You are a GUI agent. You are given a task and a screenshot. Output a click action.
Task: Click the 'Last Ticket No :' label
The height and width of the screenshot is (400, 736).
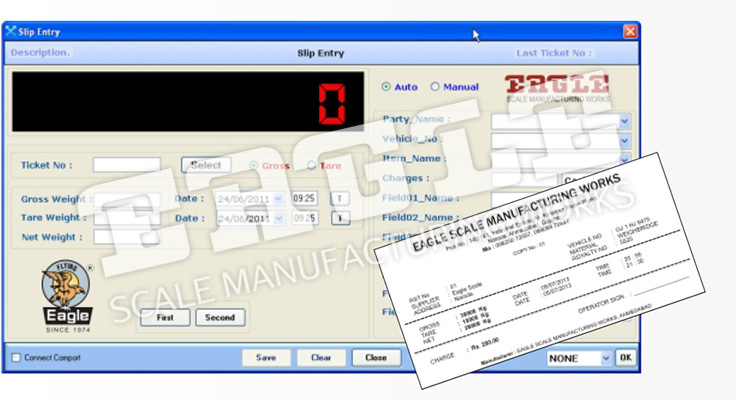click(554, 53)
